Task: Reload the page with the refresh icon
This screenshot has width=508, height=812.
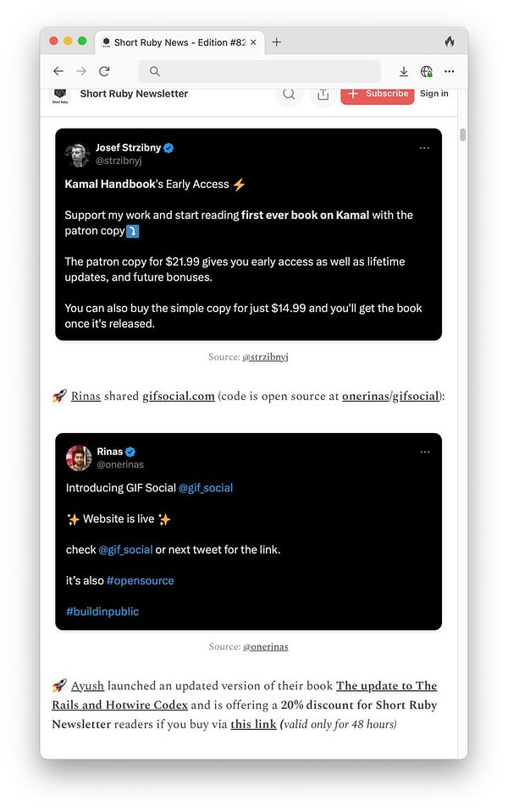Action: click(104, 71)
